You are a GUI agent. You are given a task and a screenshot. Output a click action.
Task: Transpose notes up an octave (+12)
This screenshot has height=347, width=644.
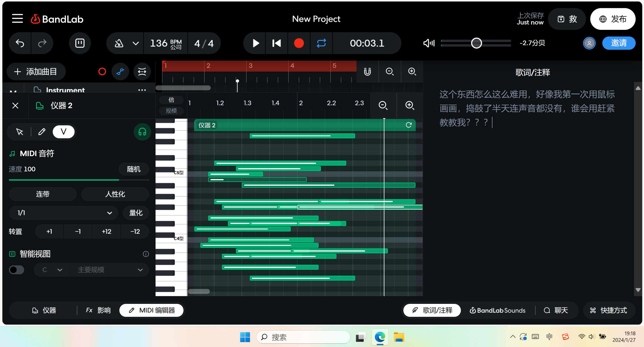[106, 231]
